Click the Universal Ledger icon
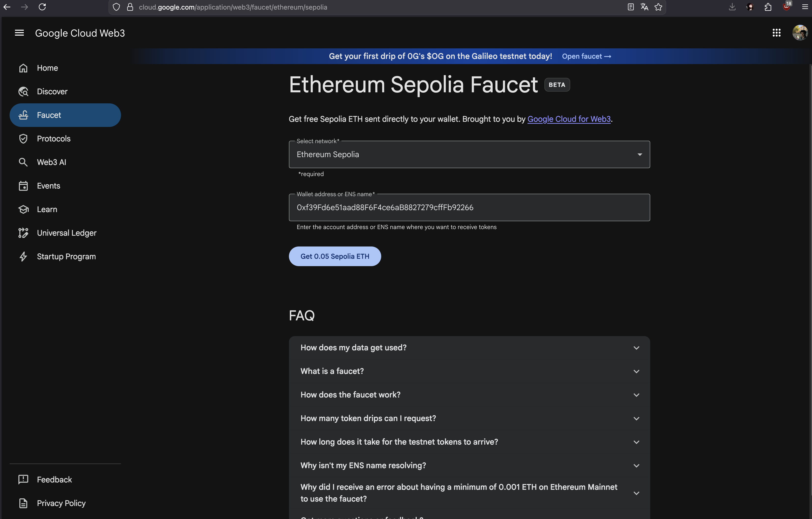This screenshot has width=812, height=519. [23, 233]
